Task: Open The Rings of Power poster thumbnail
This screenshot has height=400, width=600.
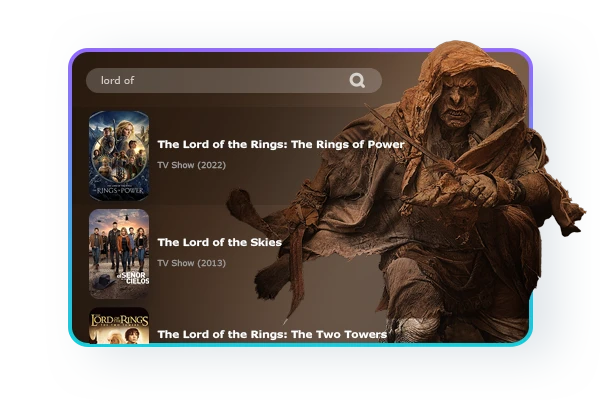Action: [119, 156]
